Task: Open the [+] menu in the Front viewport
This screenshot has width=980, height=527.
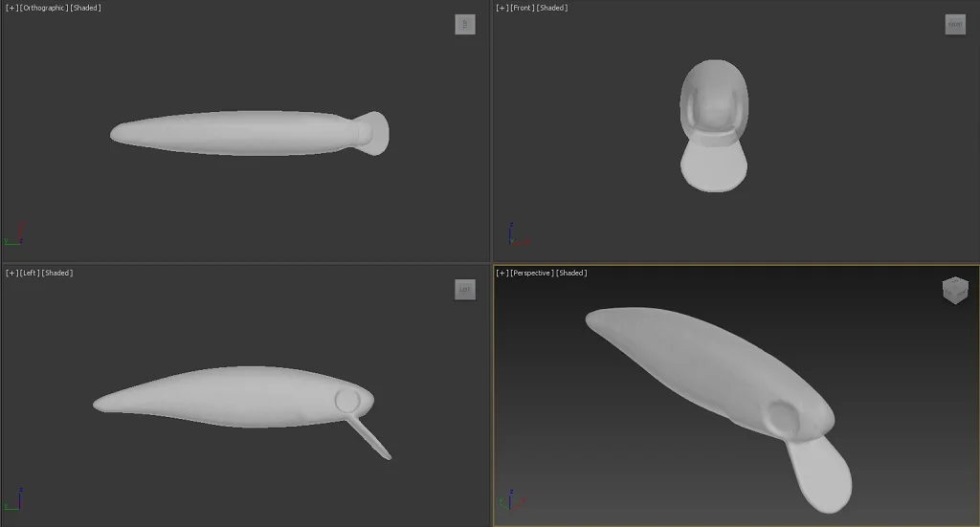Action: (x=501, y=8)
